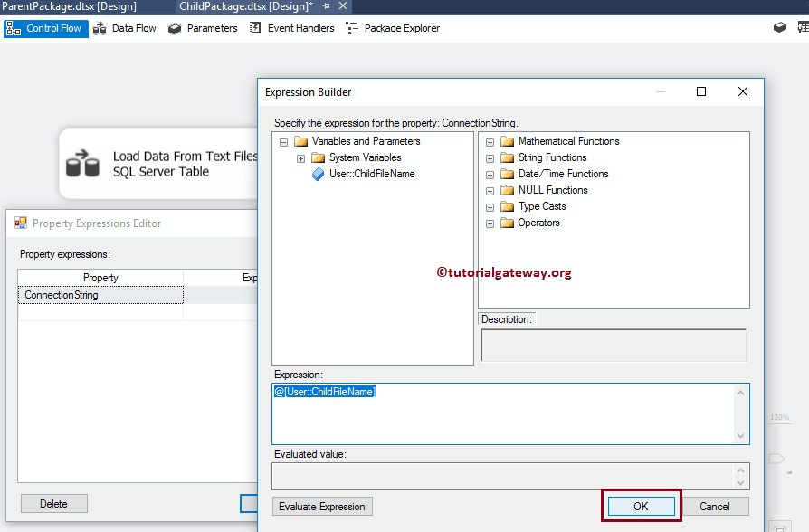Click the Operators folder icon
This screenshot has width=809, height=532.
[509, 223]
